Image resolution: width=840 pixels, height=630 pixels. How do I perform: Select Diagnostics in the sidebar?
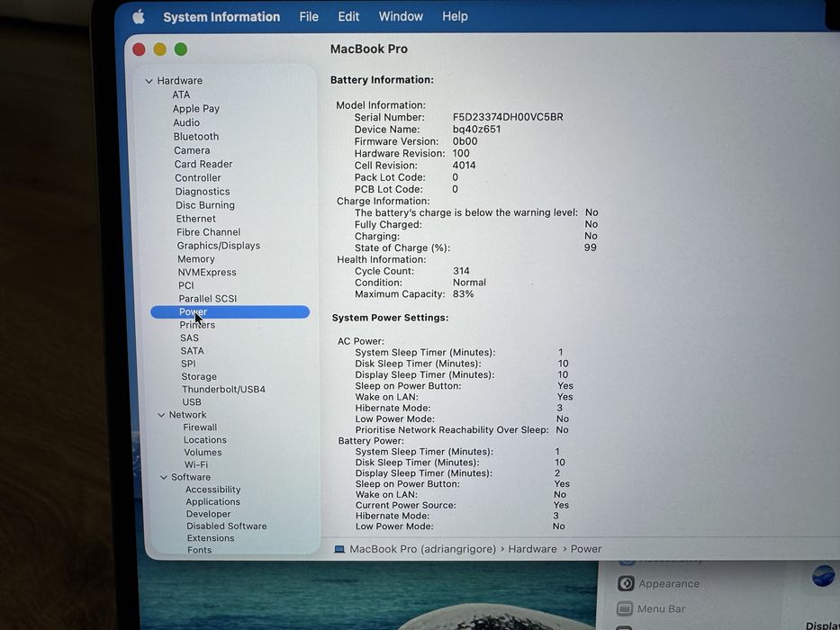pyautogui.click(x=203, y=191)
